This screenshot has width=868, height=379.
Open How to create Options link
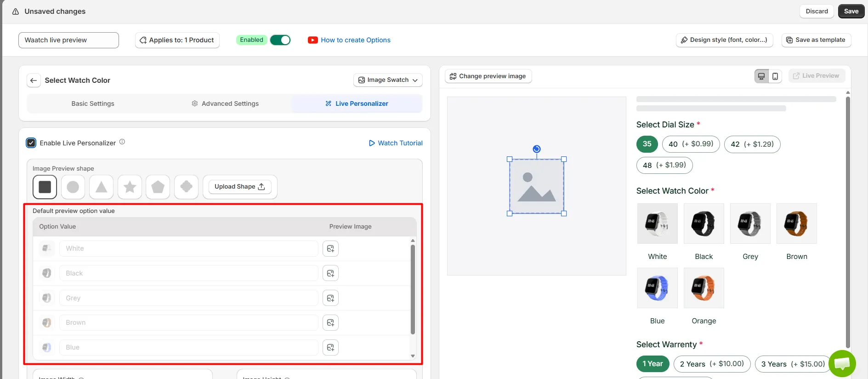point(356,40)
